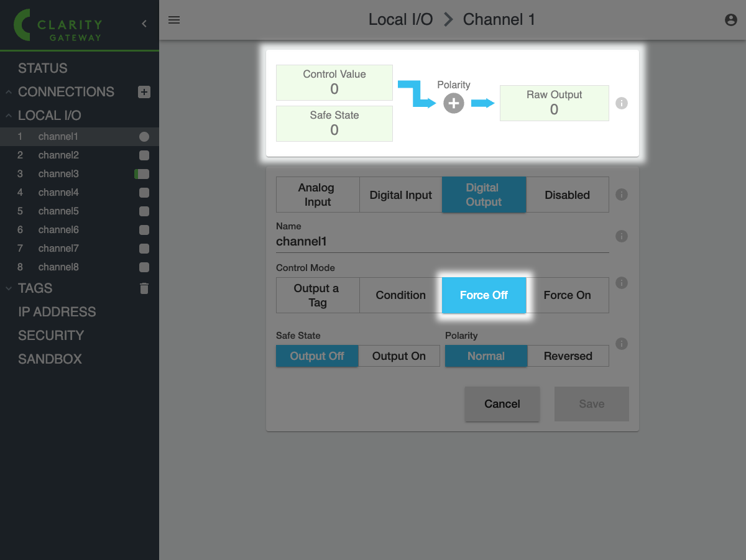Set Control Mode to Force On
Screen dimensions: 746x560
tap(567, 295)
